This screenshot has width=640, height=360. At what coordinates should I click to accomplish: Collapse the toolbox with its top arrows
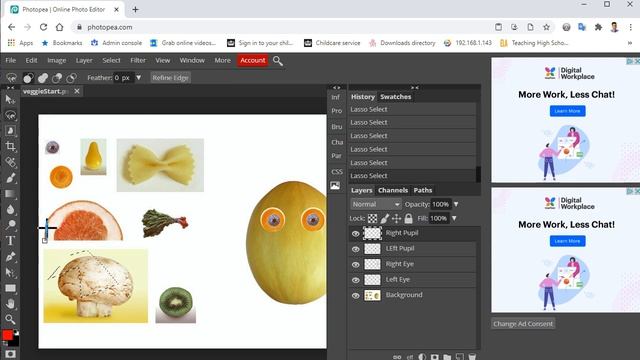[x=10, y=87]
